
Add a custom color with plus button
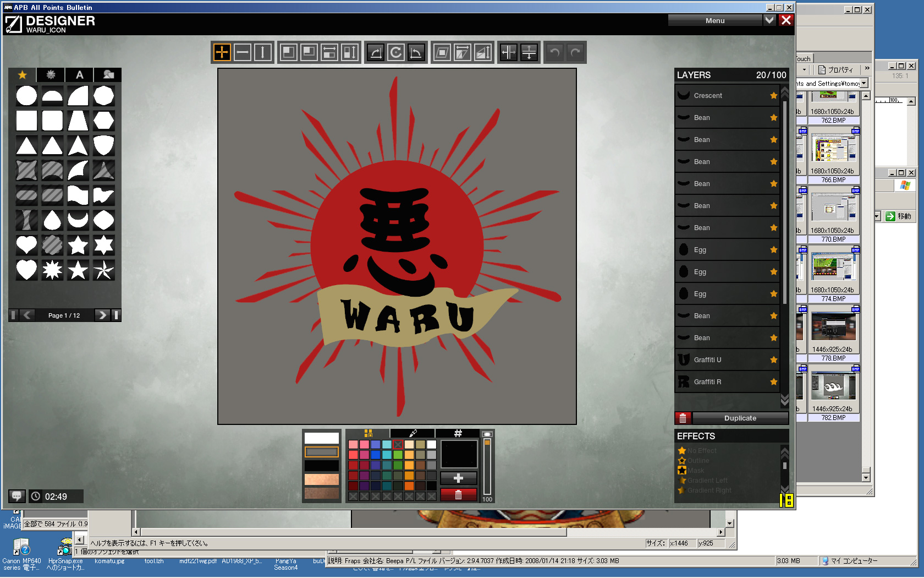click(458, 478)
